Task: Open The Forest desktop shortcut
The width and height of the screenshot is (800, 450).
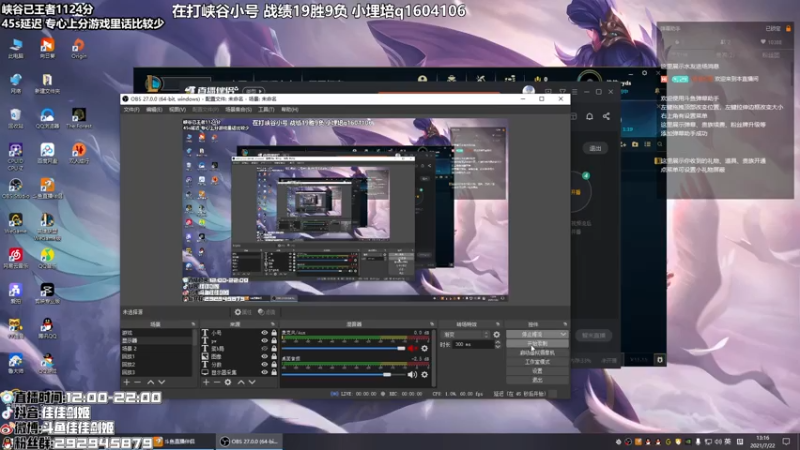Action: coord(79,118)
